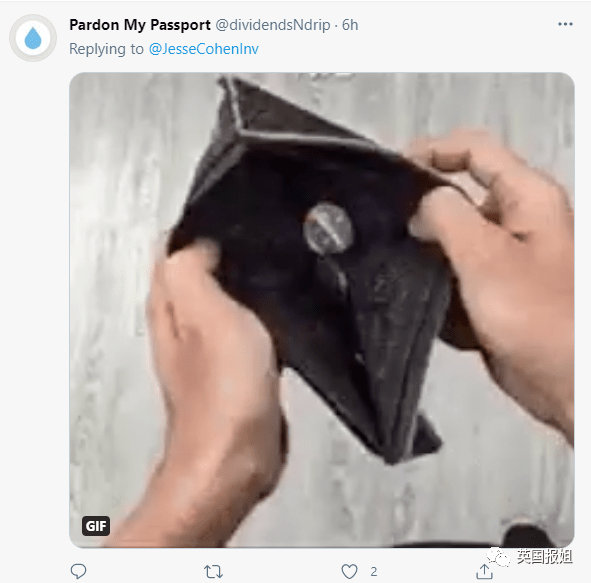
Task: Click the WeChat watermark logo
Action: [x=498, y=557]
